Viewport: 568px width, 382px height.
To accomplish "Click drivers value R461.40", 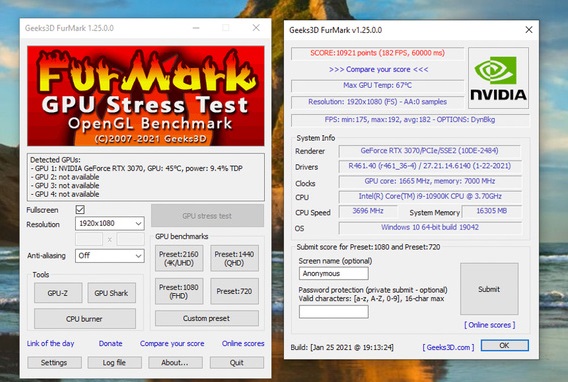I will pyautogui.click(x=430, y=166).
